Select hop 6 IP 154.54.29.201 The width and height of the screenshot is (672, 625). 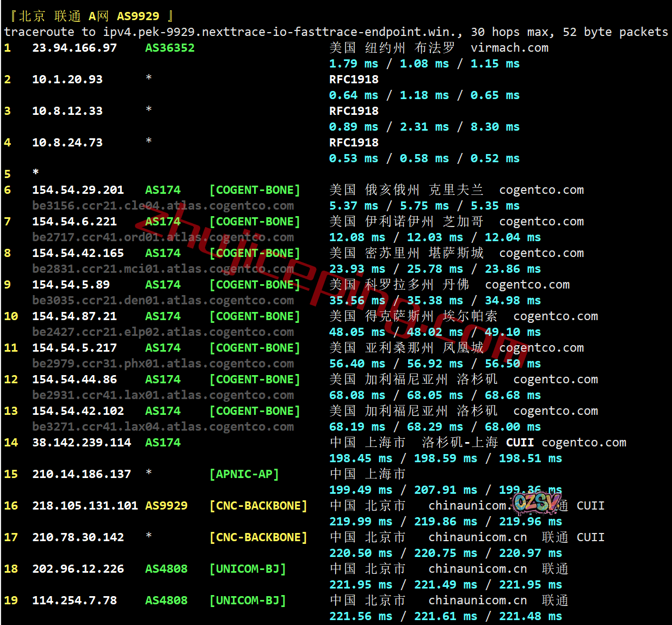pos(78,190)
